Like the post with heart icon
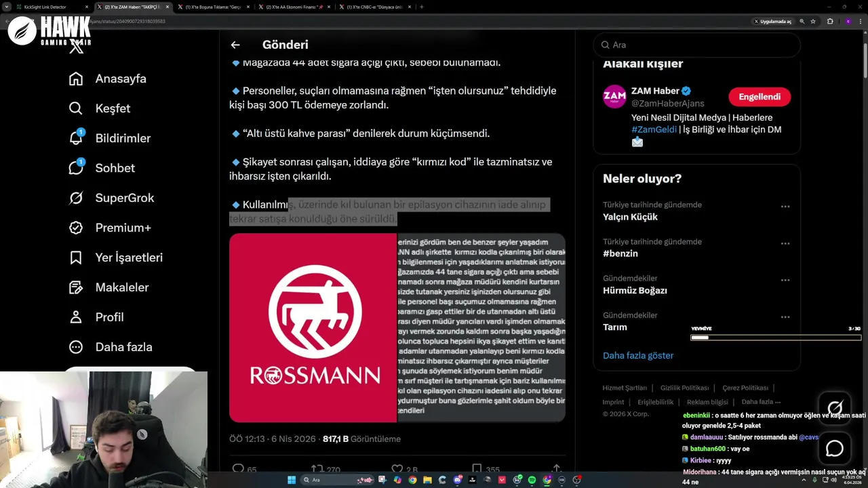Image resolution: width=868 pixels, height=488 pixels. 397,469
